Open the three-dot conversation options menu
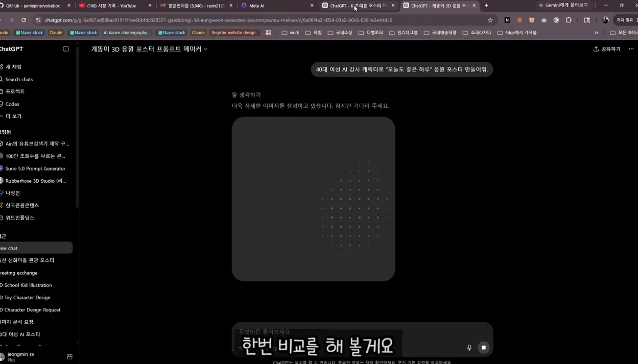 (631, 49)
